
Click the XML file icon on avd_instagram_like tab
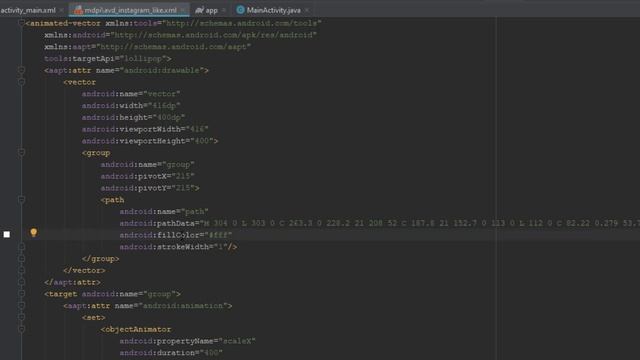pos(78,10)
